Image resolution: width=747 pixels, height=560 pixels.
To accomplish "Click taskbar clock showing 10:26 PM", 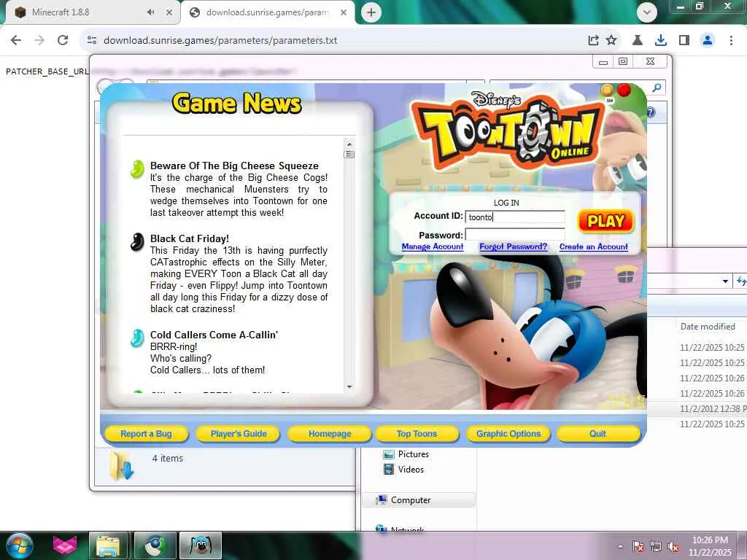I will pyautogui.click(x=709, y=546).
